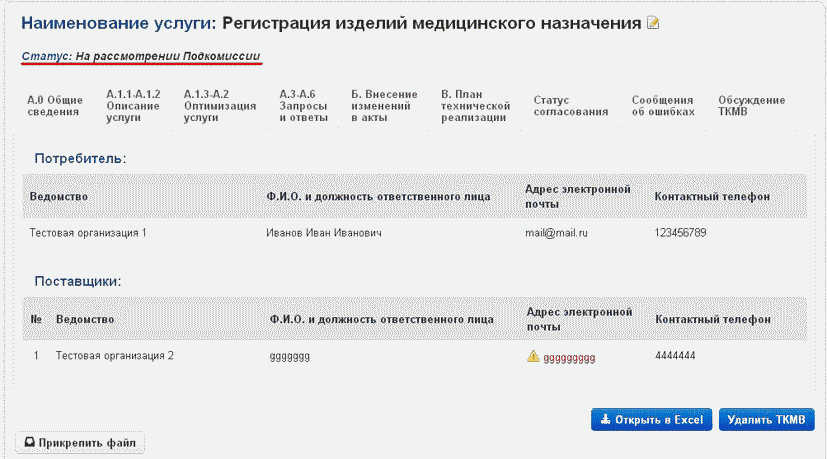Click the Тестовая организация 1 consumer entry

tap(88, 233)
